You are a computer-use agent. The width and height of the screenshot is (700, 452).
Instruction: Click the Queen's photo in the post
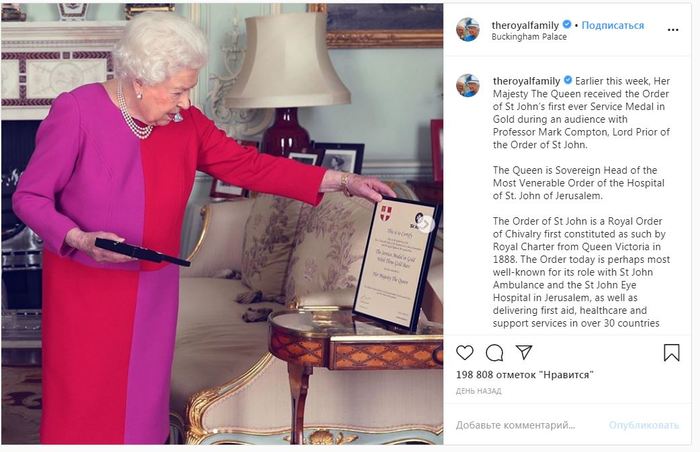click(222, 224)
